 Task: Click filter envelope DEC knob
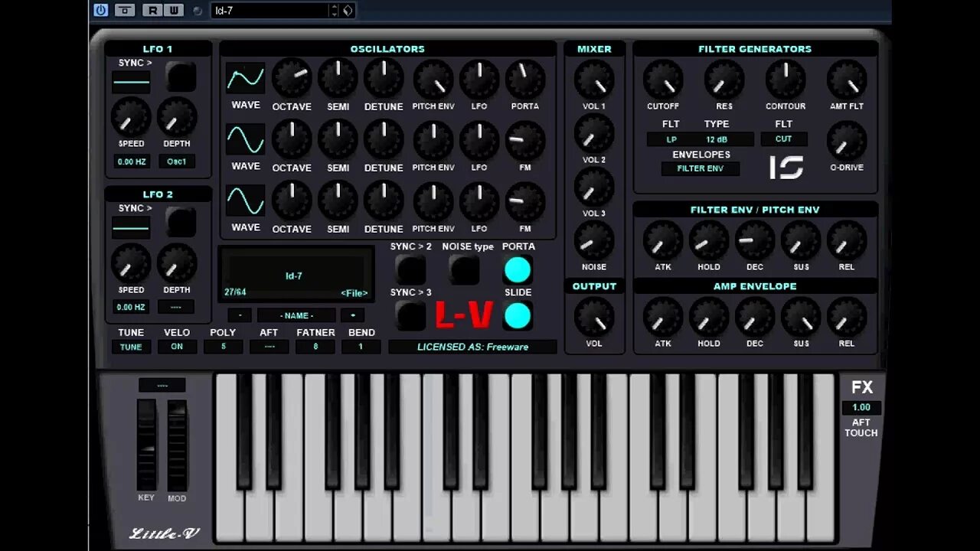(755, 239)
